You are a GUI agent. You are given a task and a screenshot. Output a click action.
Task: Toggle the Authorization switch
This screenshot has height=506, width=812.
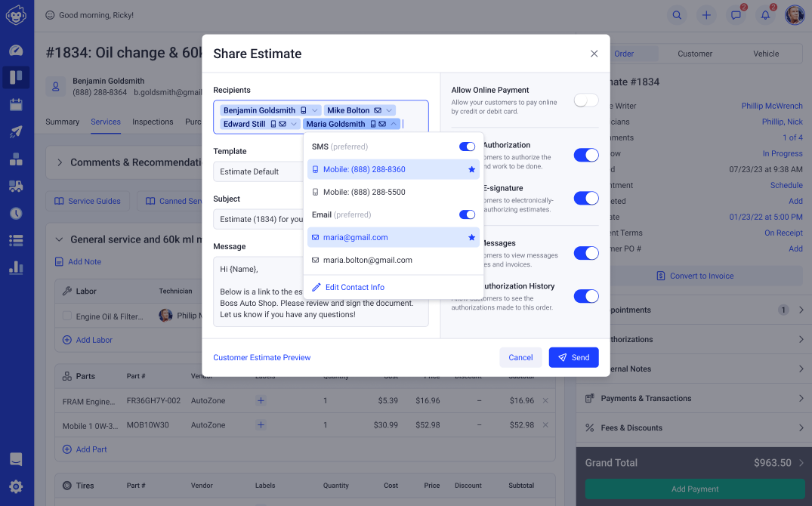click(x=586, y=155)
